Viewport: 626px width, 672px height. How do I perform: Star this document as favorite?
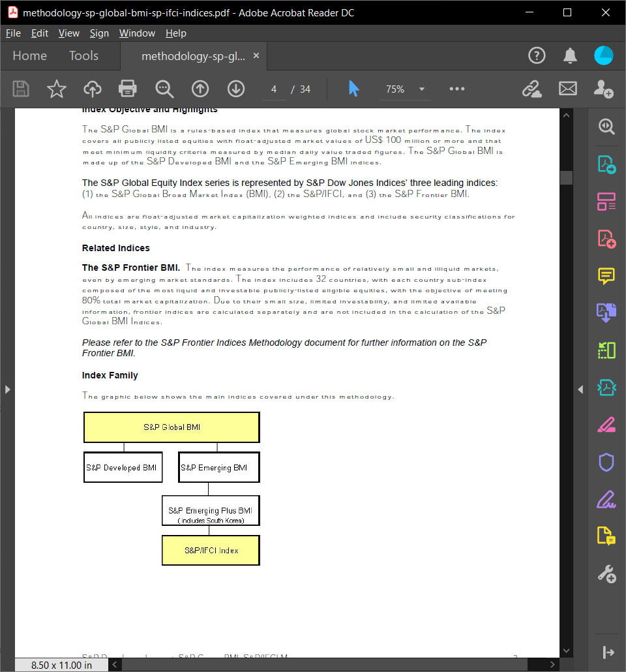coord(57,89)
